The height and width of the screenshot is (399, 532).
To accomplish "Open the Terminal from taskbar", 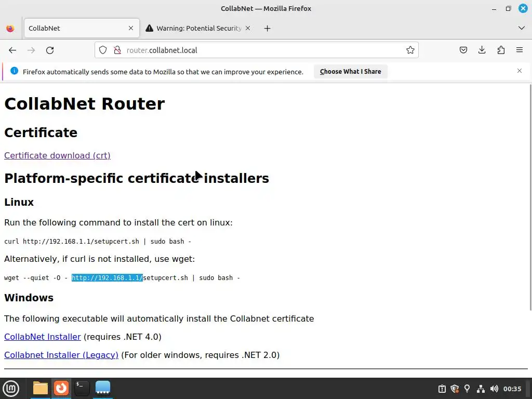I will (x=82, y=389).
